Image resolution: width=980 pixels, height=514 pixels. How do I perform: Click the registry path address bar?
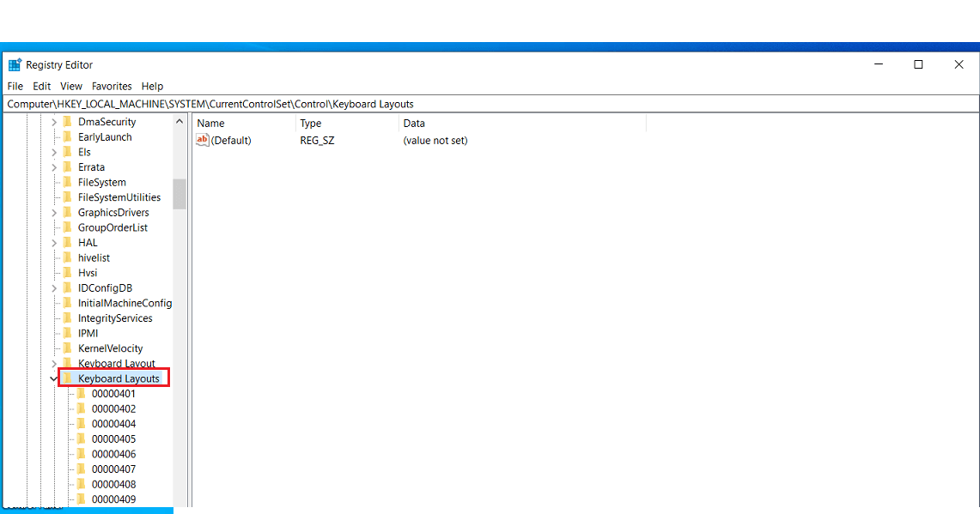coord(490,105)
